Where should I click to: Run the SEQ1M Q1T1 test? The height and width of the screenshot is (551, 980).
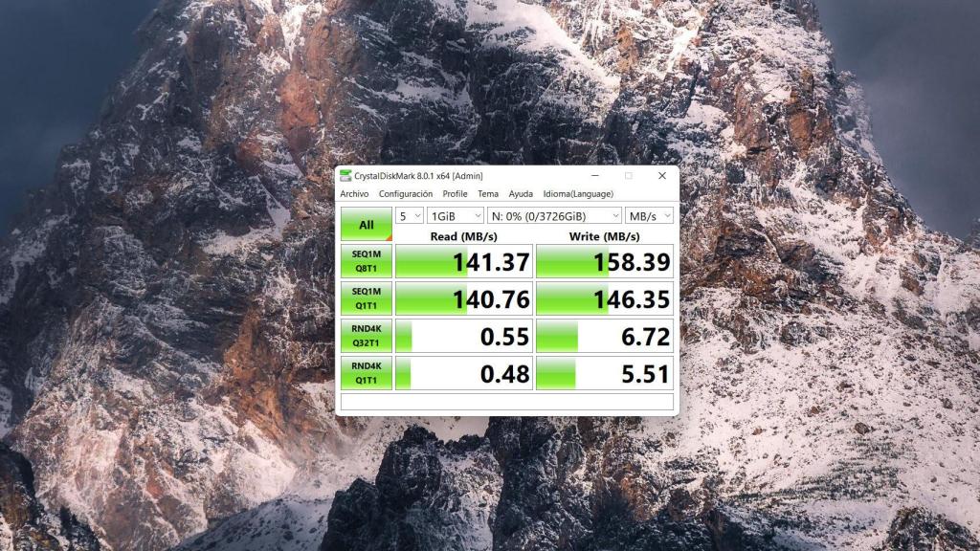tap(367, 298)
